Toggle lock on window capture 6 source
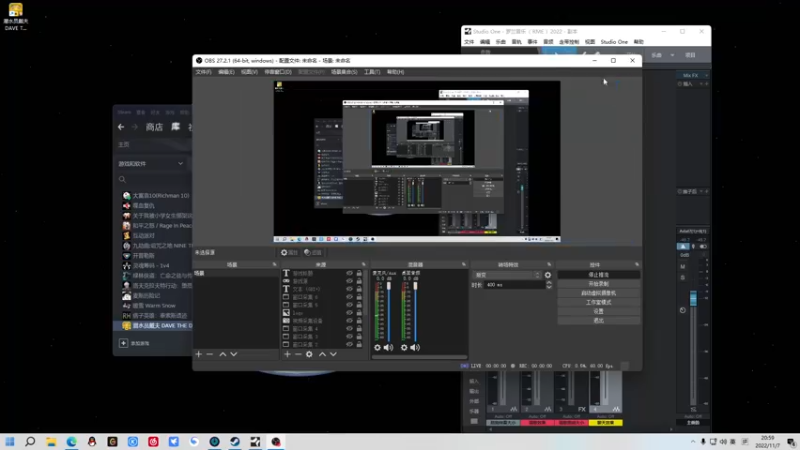800x450 pixels. (x=359, y=297)
